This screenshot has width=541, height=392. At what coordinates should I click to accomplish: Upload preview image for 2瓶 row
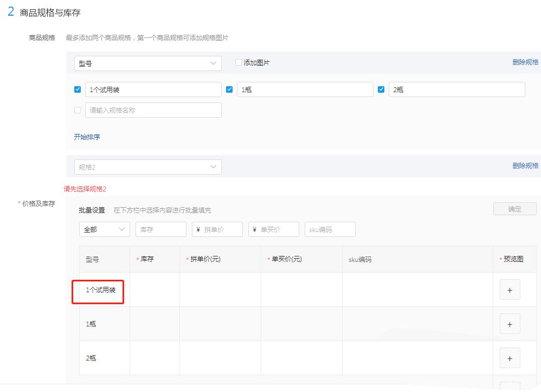(x=510, y=358)
